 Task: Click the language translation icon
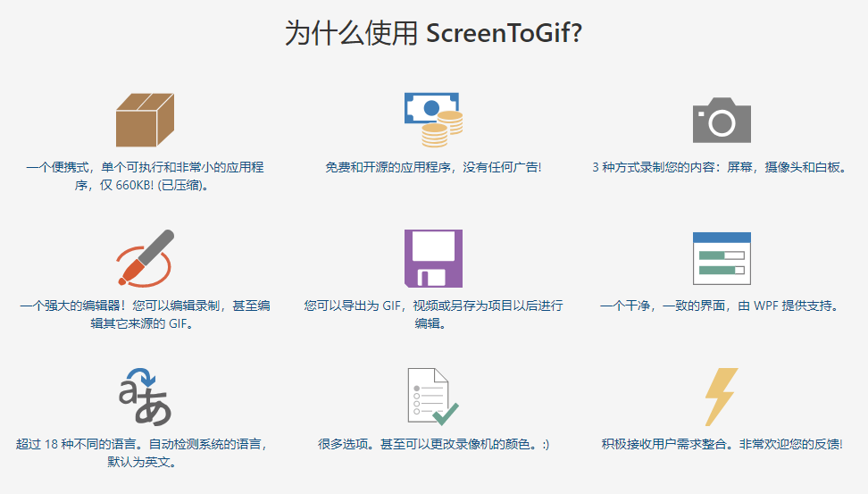tap(145, 397)
